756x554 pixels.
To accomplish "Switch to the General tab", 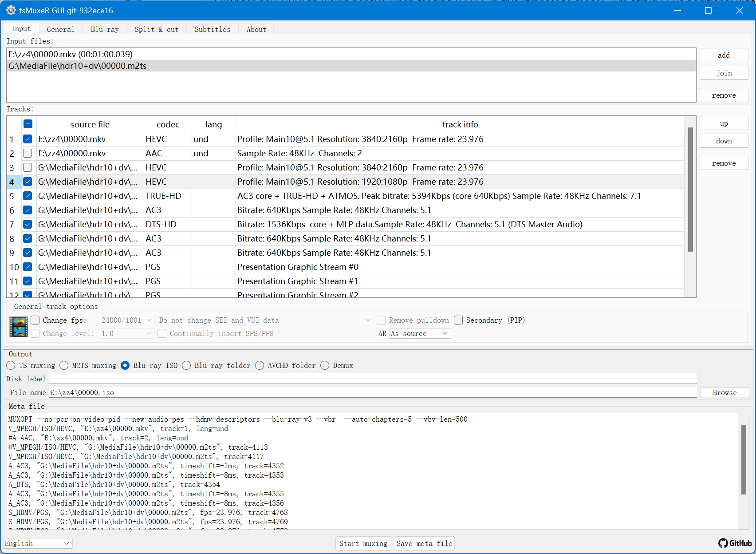I will click(61, 29).
